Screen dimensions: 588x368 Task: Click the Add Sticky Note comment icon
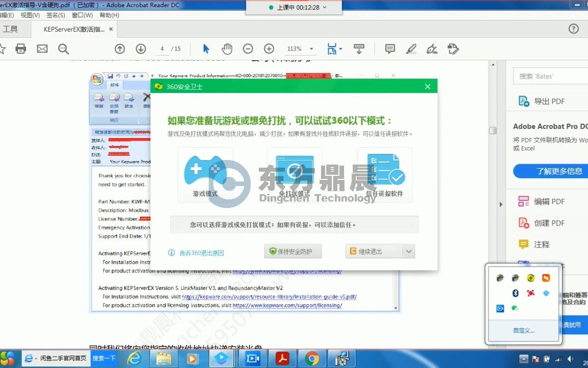point(389,49)
